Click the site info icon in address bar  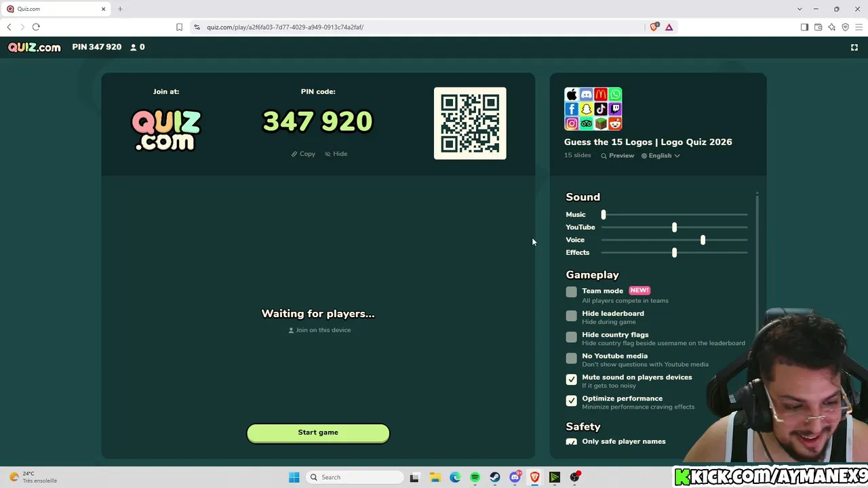pos(197,27)
